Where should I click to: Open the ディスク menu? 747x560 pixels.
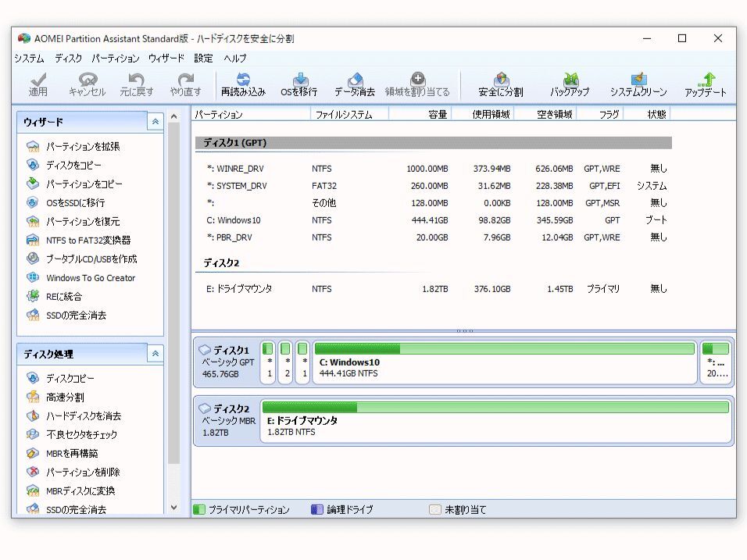[68, 59]
